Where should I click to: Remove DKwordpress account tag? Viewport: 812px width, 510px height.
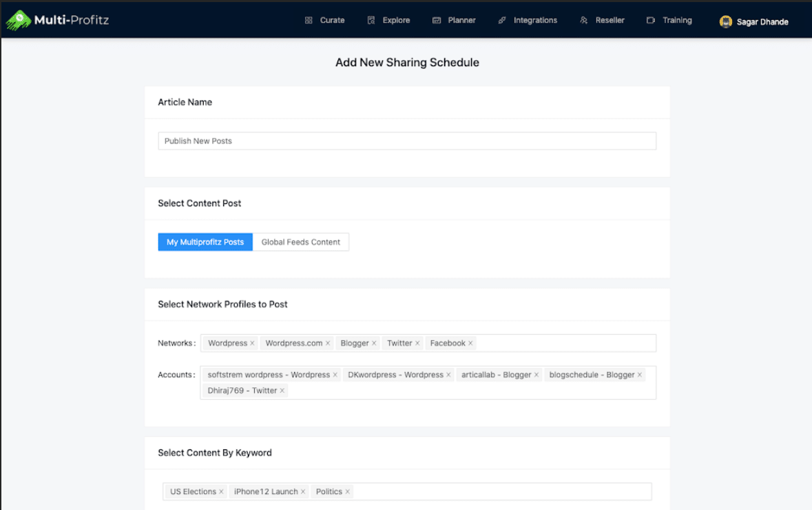[x=448, y=375]
